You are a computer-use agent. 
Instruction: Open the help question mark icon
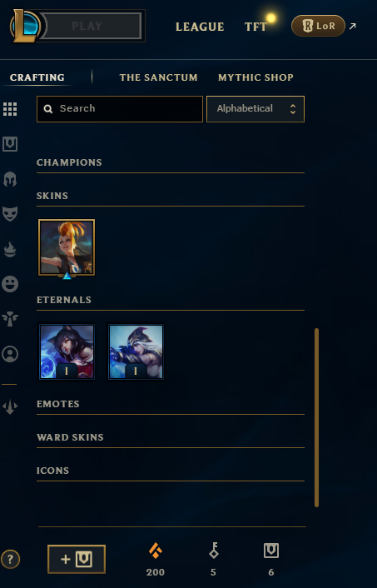(x=10, y=560)
